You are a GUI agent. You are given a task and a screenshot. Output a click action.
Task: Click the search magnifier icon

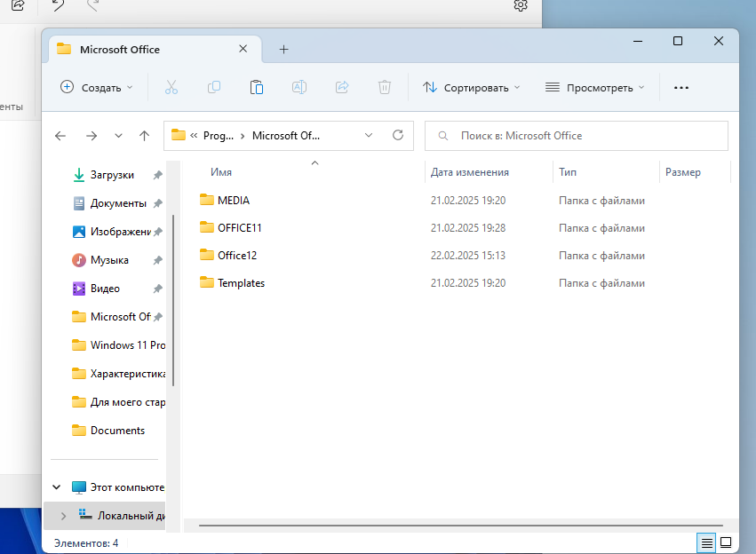(x=442, y=136)
